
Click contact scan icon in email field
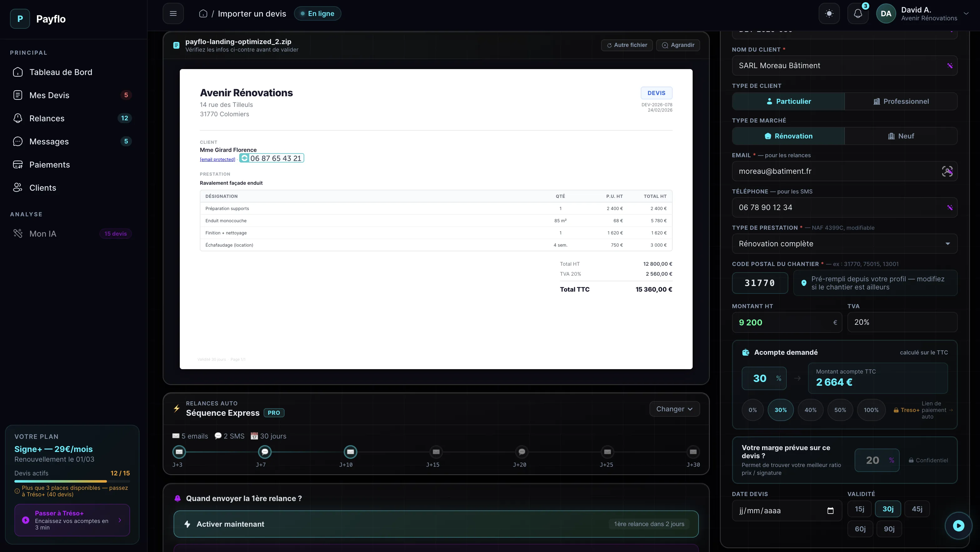[947, 172]
